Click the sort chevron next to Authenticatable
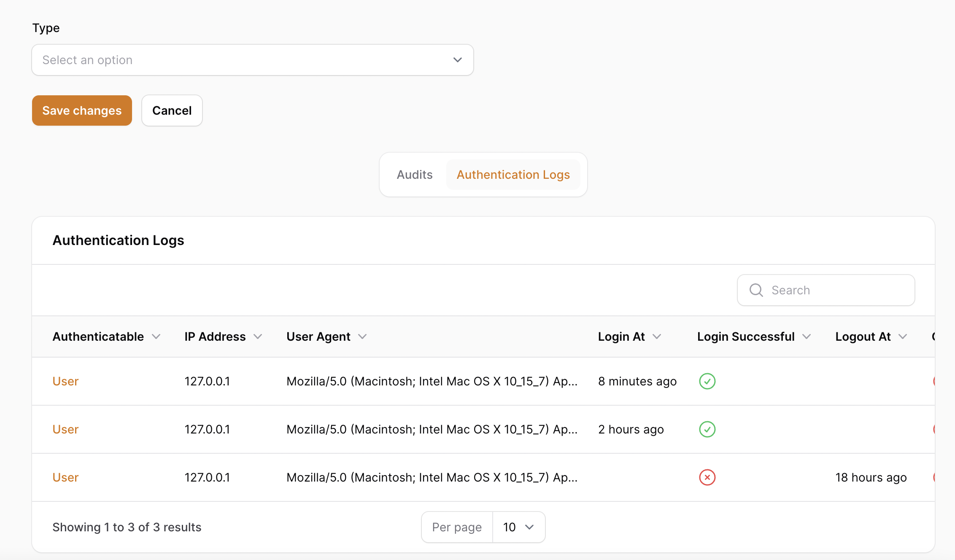Viewport: 955px width, 560px height. (156, 337)
